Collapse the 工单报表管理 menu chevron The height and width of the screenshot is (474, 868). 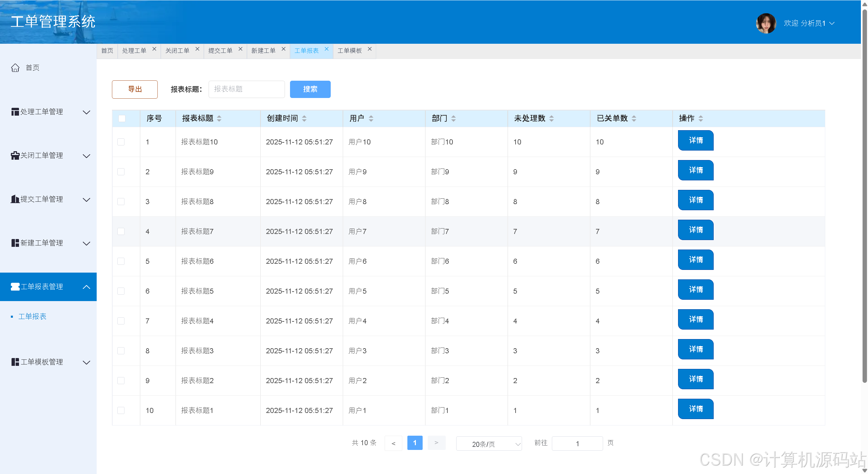[x=86, y=287]
